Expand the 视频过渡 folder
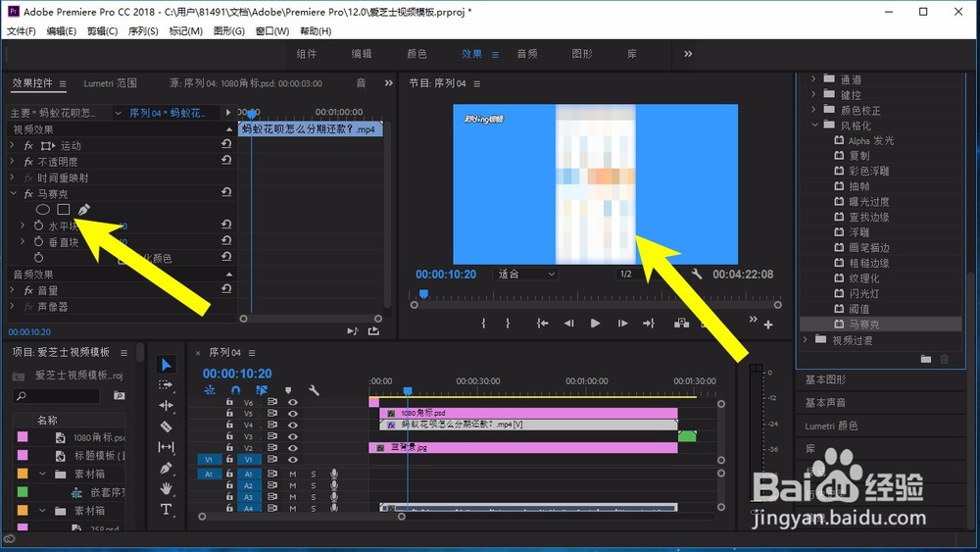 805,339
